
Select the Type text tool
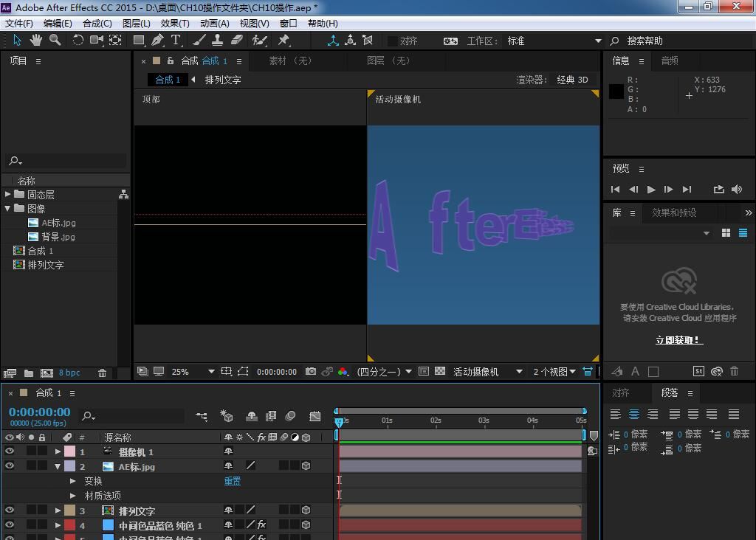[176, 40]
